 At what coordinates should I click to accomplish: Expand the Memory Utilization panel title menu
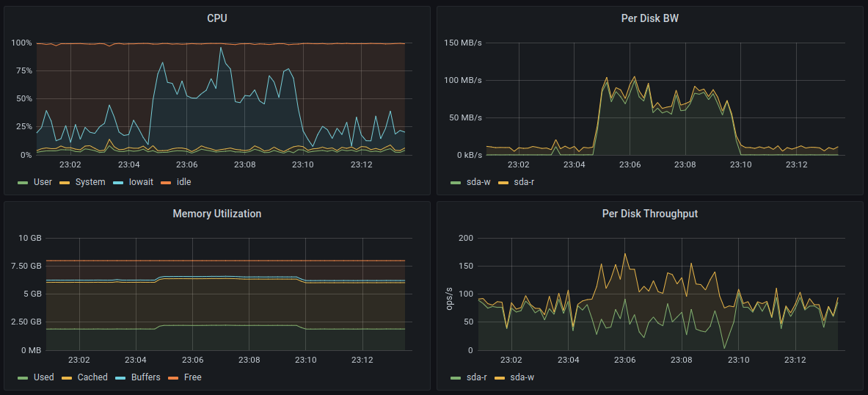click(217, 214)
